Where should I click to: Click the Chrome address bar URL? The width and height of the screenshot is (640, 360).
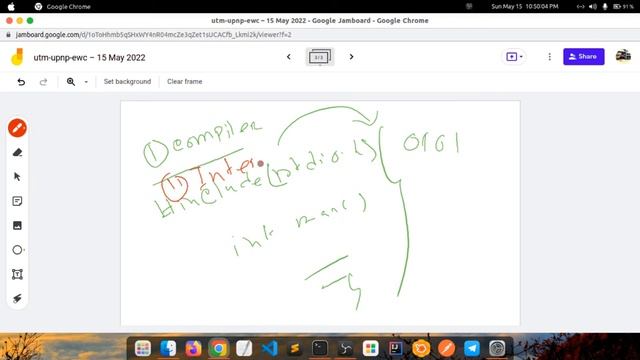[x=153, y=35]
